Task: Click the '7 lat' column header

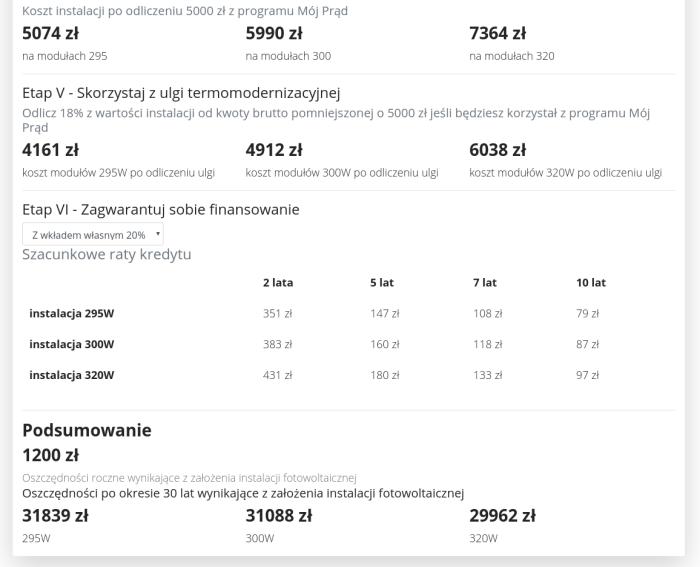Action: click(485, 283)
